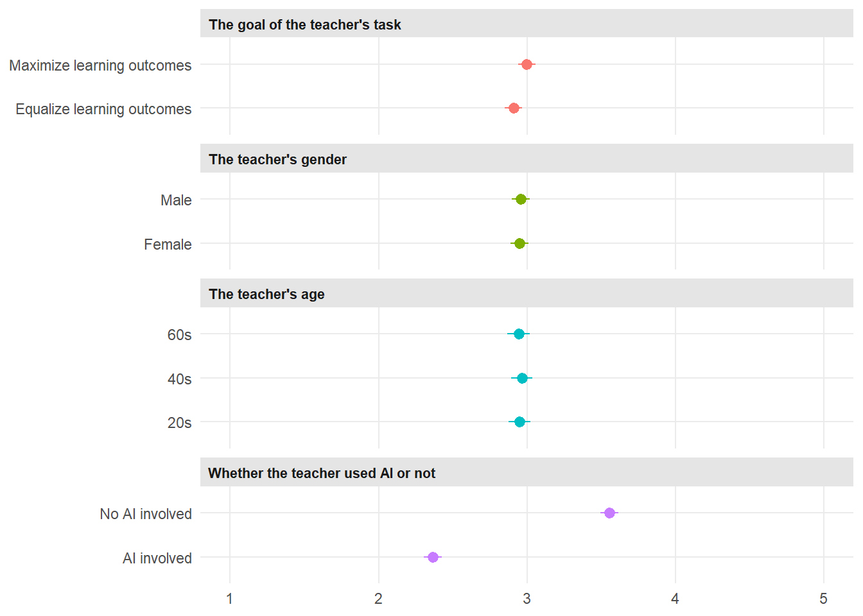Image resolution: width=863 pixels, height=616 pixels.
Task: Click the 60s age teal data point
Action: pyautogui.click(x=519, y=334)
